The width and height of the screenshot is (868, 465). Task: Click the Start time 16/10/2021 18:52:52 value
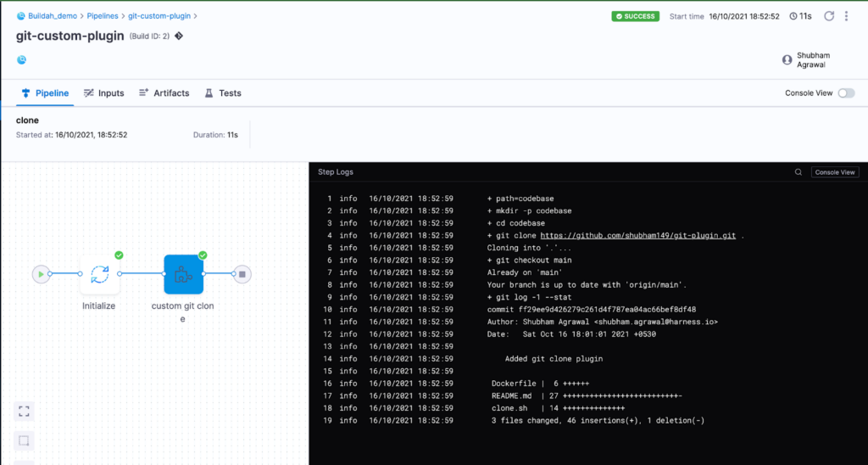[744, 17]
